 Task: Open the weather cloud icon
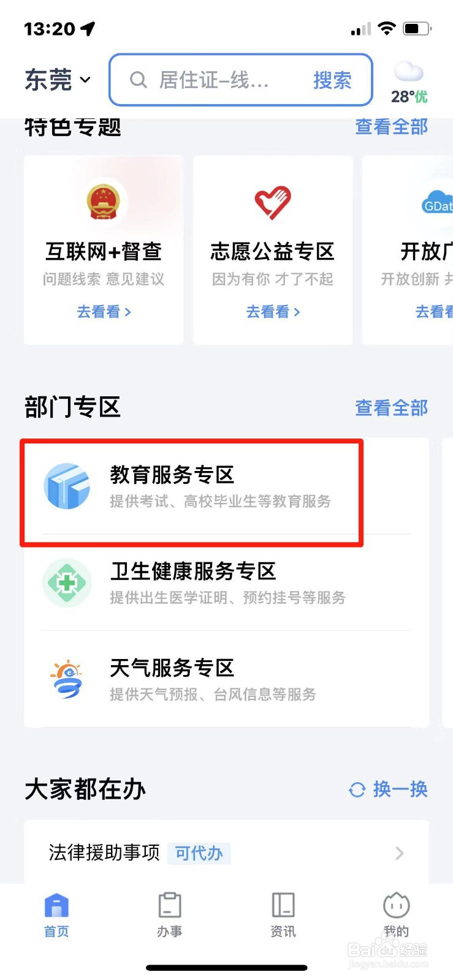tap(409, 72)
